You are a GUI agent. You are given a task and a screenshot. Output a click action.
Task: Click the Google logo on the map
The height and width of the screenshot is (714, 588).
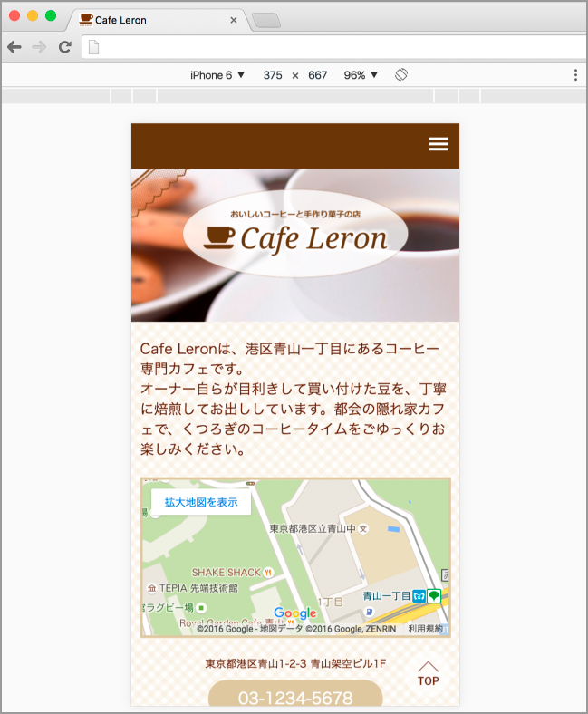(x=295, y=613)
